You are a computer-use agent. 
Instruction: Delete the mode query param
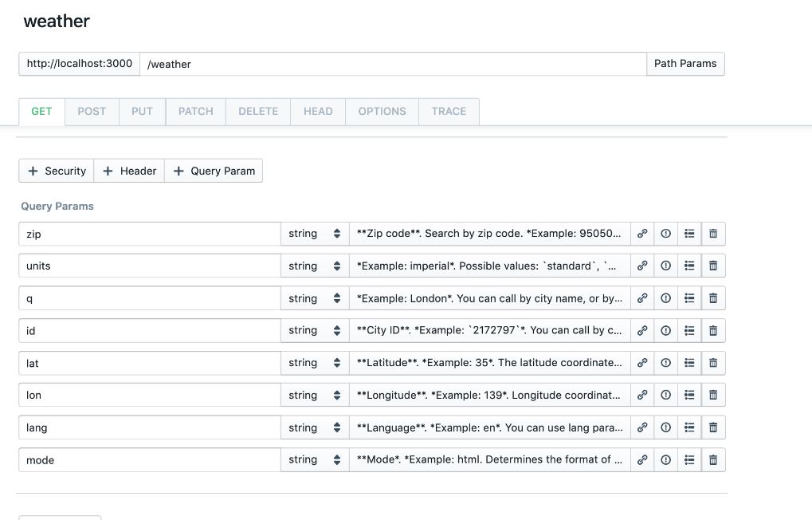point(713,460)
